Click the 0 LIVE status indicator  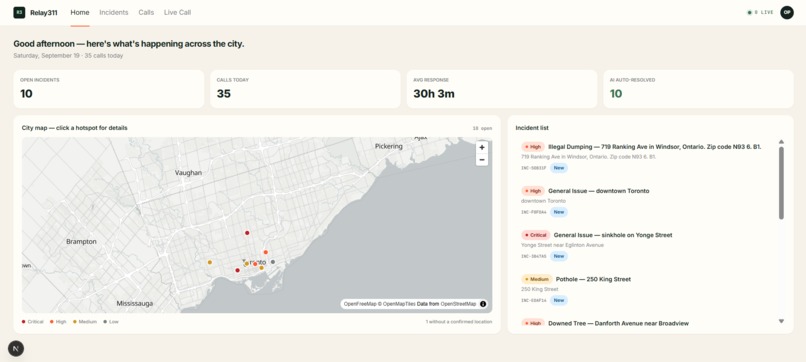pos(760,12)
